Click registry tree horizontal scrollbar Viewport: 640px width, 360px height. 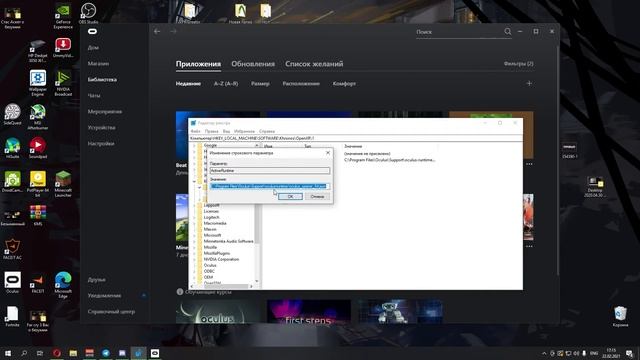(223, 287)
